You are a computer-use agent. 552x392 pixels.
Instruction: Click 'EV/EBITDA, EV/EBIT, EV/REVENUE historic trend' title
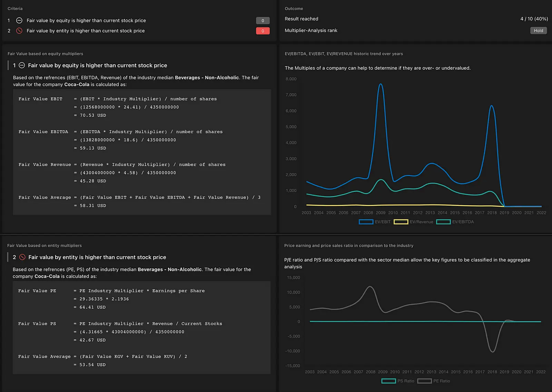point(344,54)
